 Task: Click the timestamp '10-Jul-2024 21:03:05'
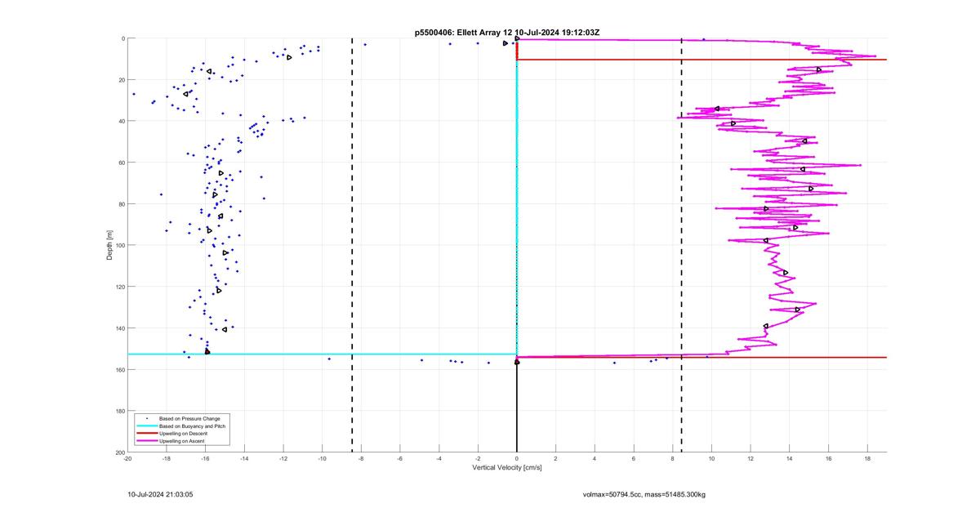[x=160, y=494]
